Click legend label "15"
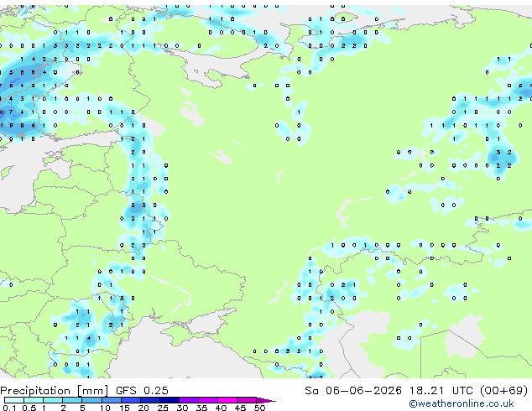Viewport: 532px width, 411px height. tap(124, 408)
